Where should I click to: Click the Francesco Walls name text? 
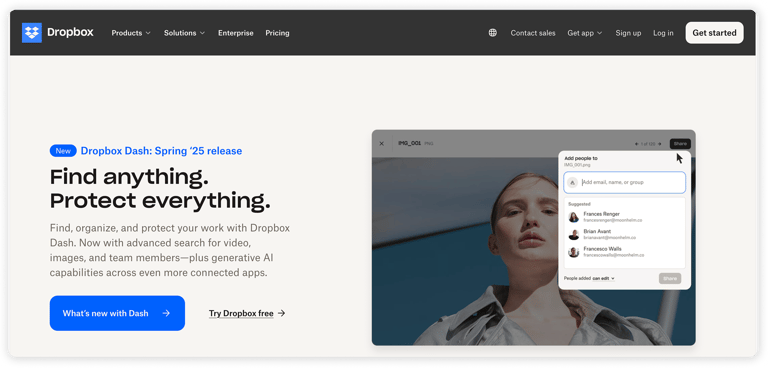point(602,249)
